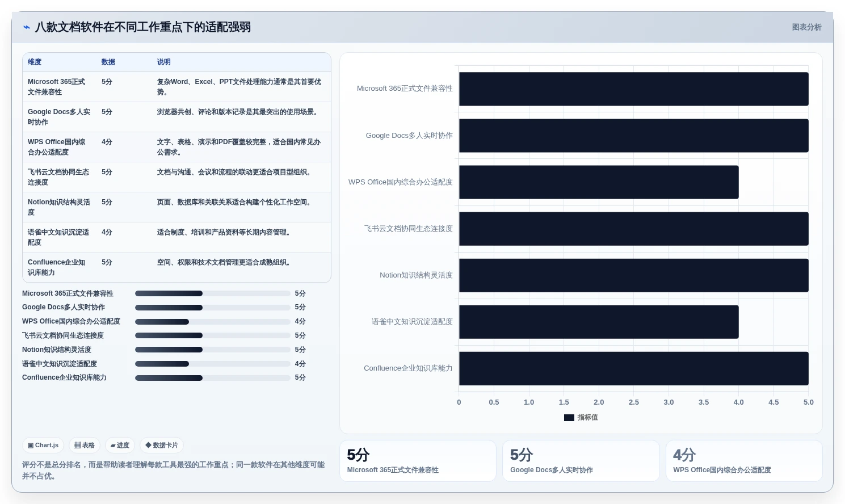845x504 pixels.
Task: Click the Notion知识结构灵活度 table row name
Action: click(59, 207)
